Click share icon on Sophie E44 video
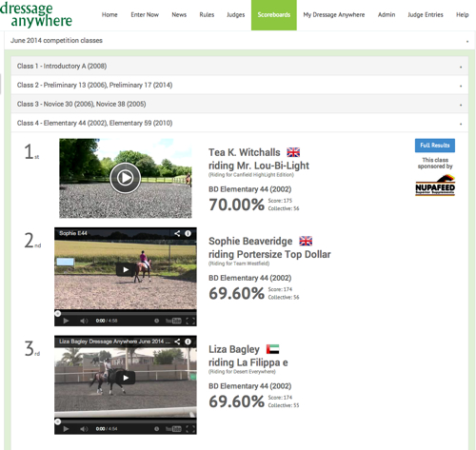The width and height of the screenshot is (476, 450). point(177,233)
